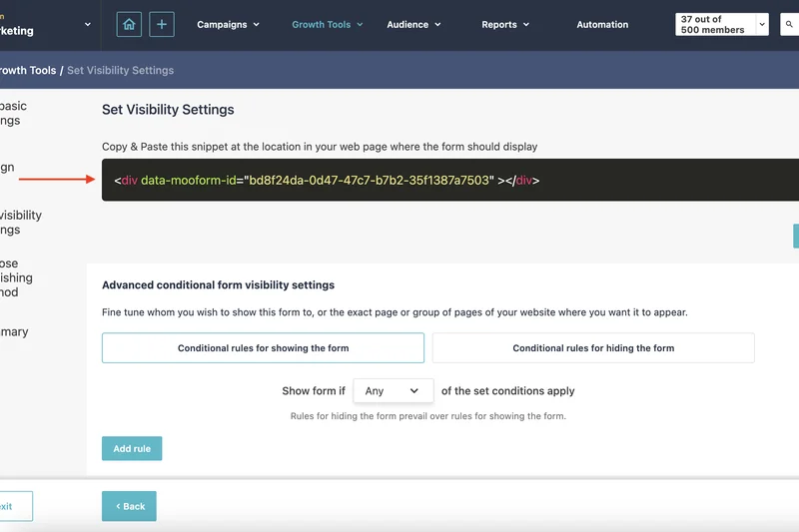The height and width of the screenshot is (532, 799).
Task: Open the Campaigns menu
Action: (x=228, y=24)
